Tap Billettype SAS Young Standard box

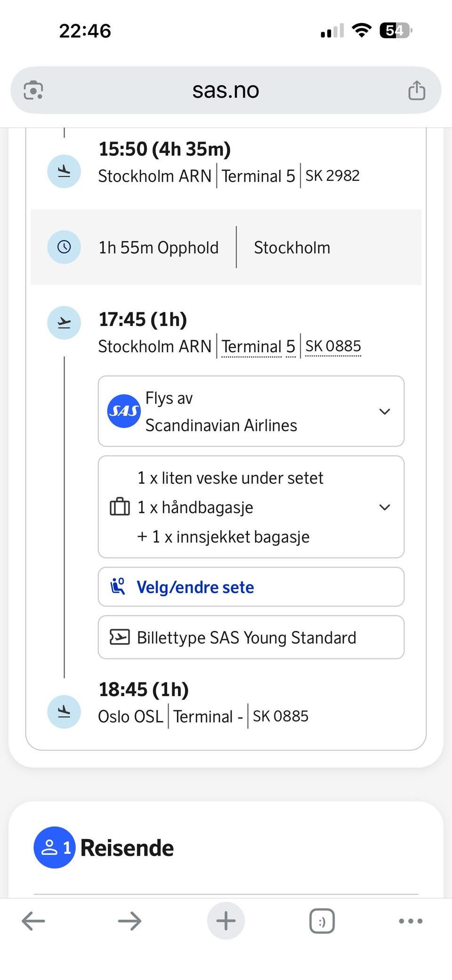pos(251,637)
